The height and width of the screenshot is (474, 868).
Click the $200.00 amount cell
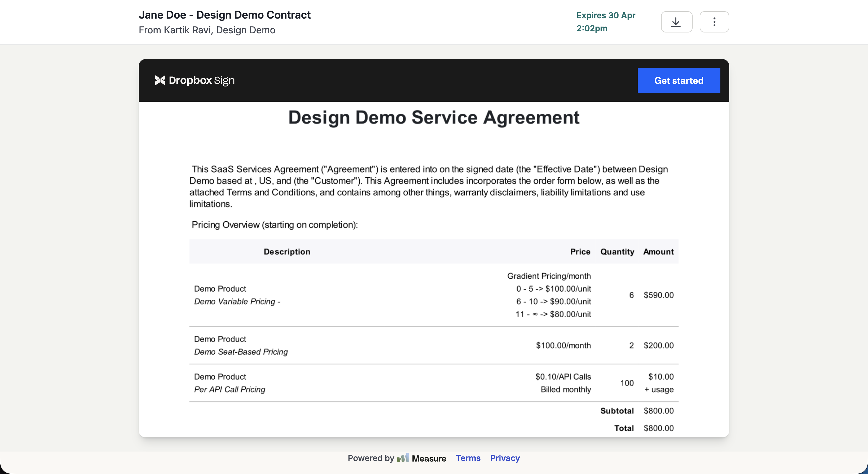pos(658,345)
